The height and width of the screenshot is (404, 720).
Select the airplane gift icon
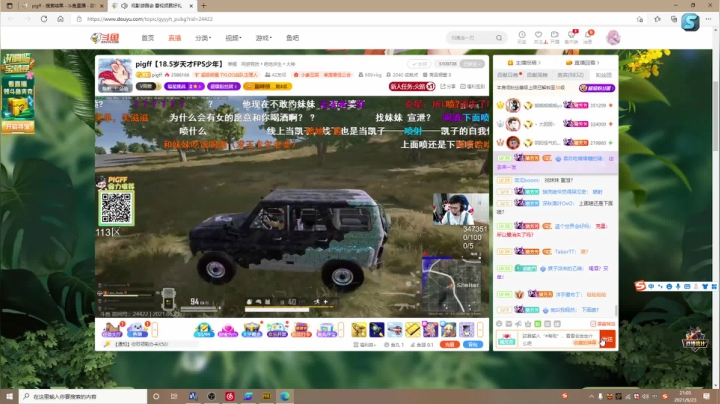(x=394, y=330)
